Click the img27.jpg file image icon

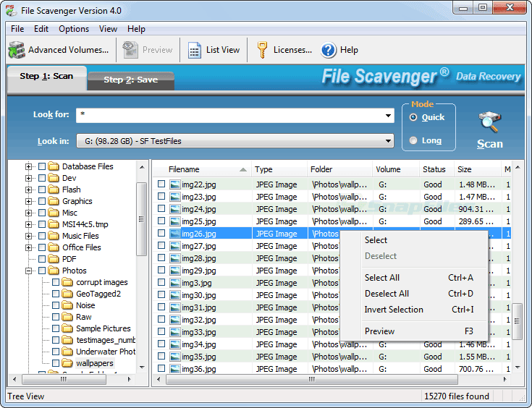pyautogui.click(x=175, y=246)
